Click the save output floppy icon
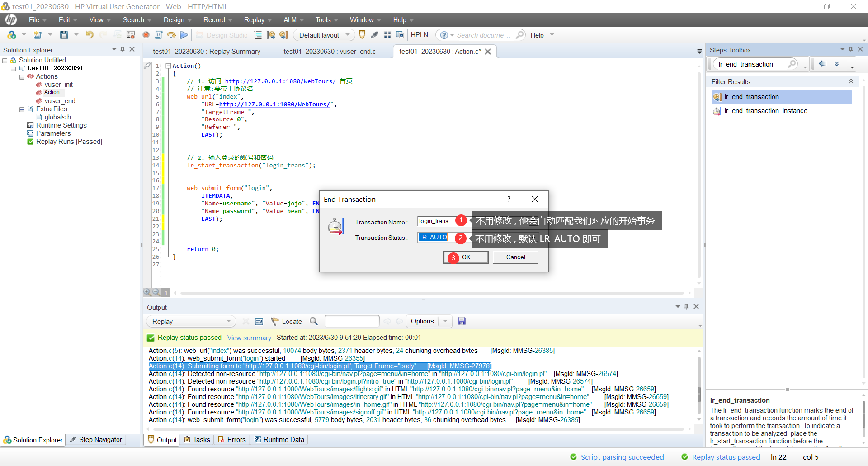 (x=462, y=321)
